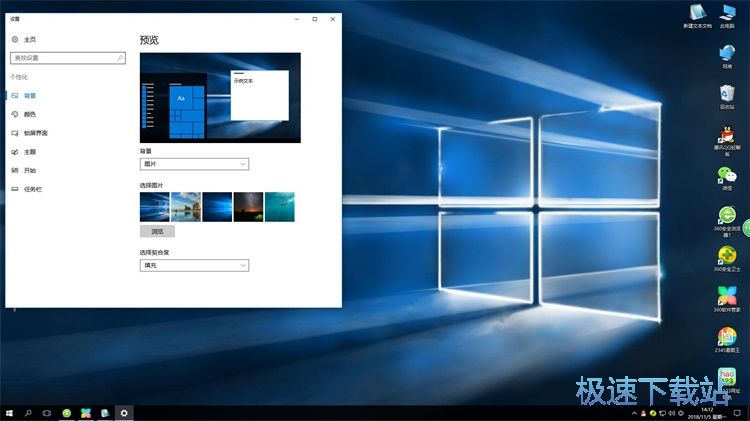Expand the Choose a fit dropdown showing 填充
The width and height of the screenshot is (750, 421).
point(194,265)
